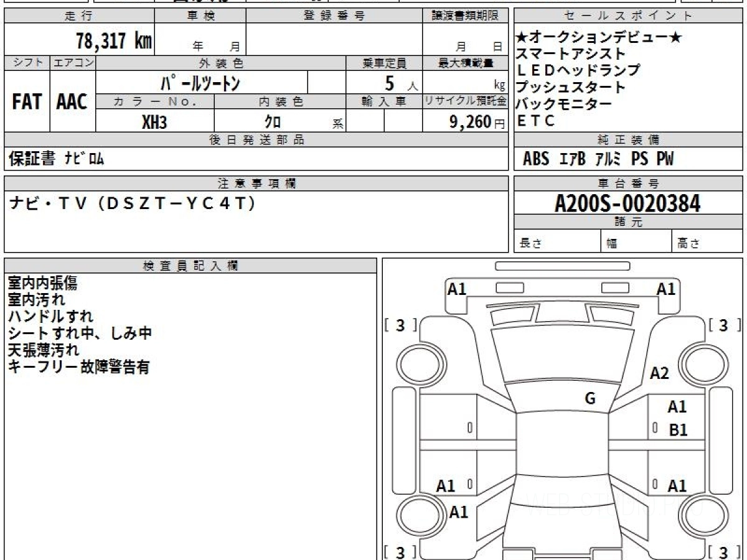
Task: Click the 走行 column header
Action: 78,16
